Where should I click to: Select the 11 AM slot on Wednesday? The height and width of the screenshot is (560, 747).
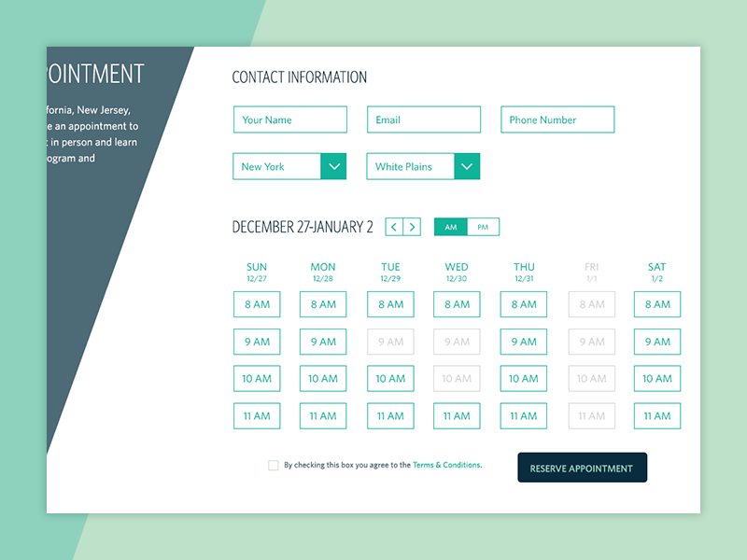[457, 416]
